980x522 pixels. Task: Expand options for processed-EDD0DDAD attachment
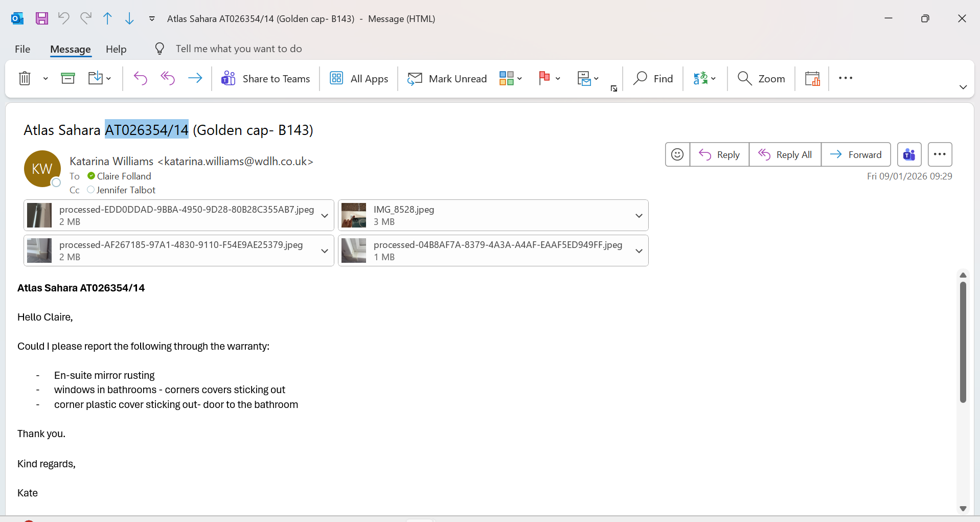(325, 215)
